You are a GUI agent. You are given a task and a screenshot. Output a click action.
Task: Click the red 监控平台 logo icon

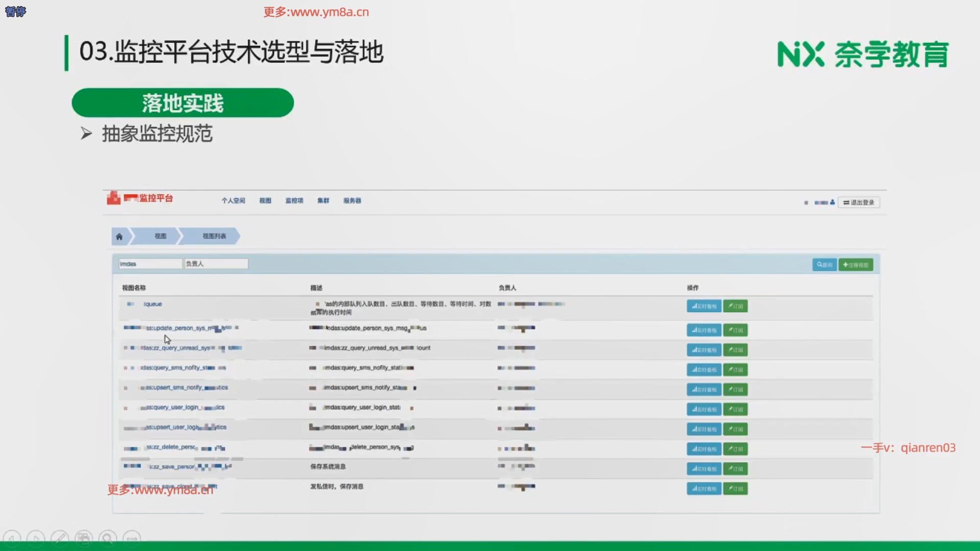113,198
